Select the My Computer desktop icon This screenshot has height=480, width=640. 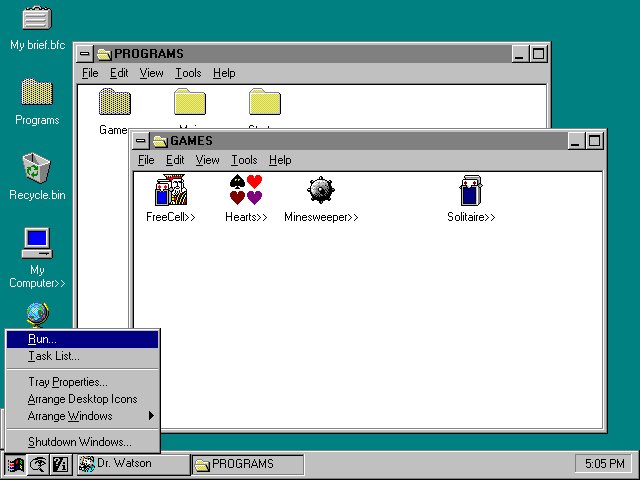[37, 243]
